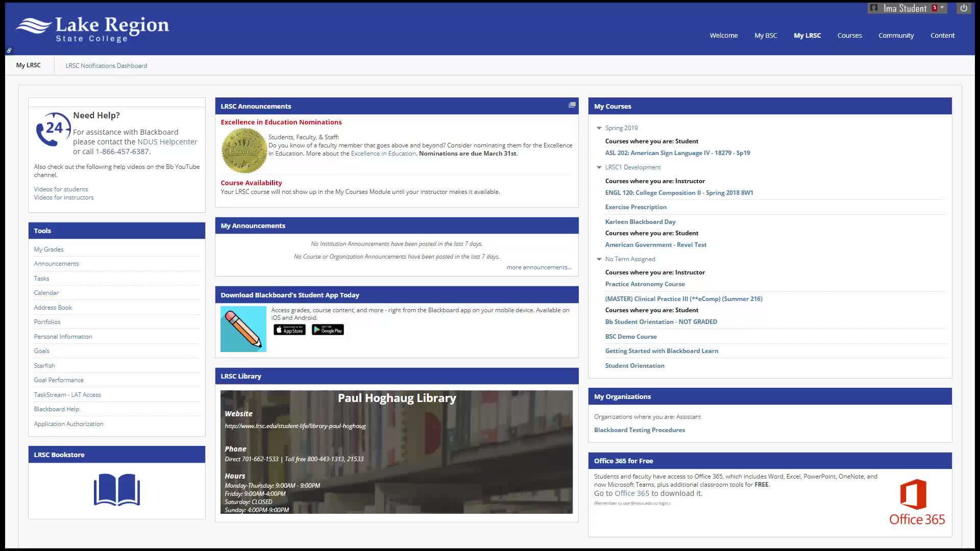Click the more announcements link

pos(538,267)
